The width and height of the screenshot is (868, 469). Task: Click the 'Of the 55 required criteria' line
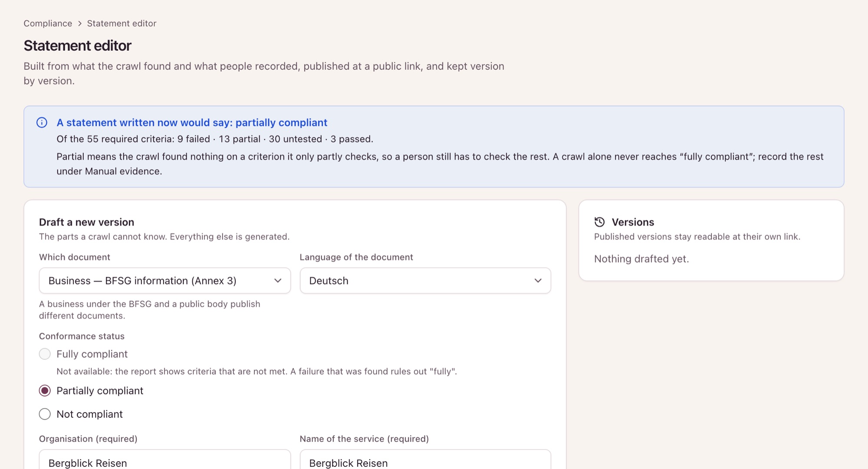tap(215, 139)
